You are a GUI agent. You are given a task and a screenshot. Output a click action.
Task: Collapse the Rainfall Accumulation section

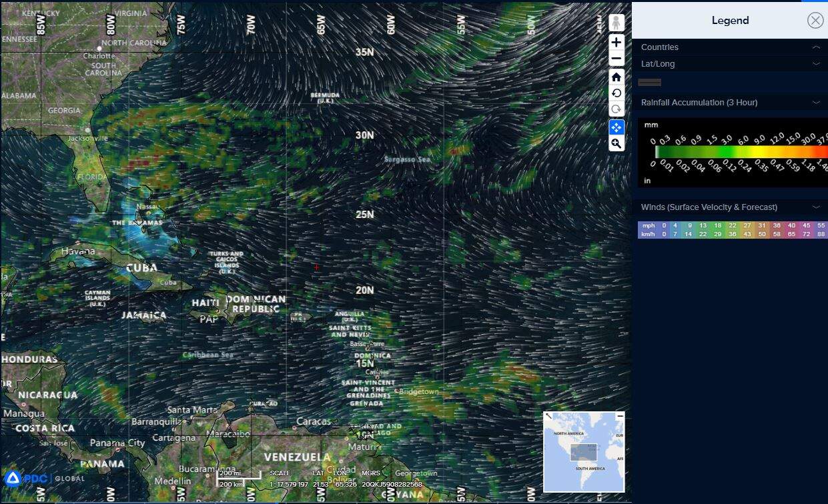pyautogui.click(x=815, y=103)
